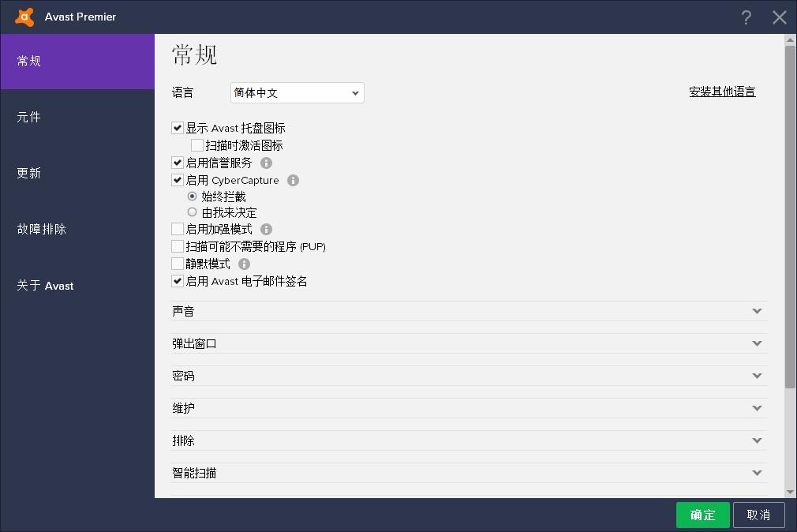Image resolution: width=797 pixels, height=532 pixels.
Task: Click the 安装其他语言 link
Action: tap(722, 92)
